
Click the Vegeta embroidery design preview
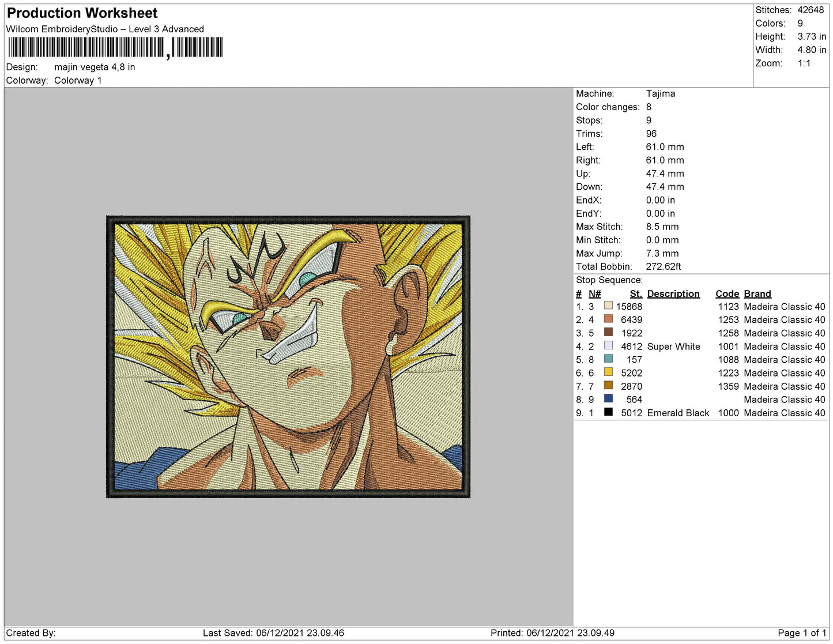click(288, 357)
